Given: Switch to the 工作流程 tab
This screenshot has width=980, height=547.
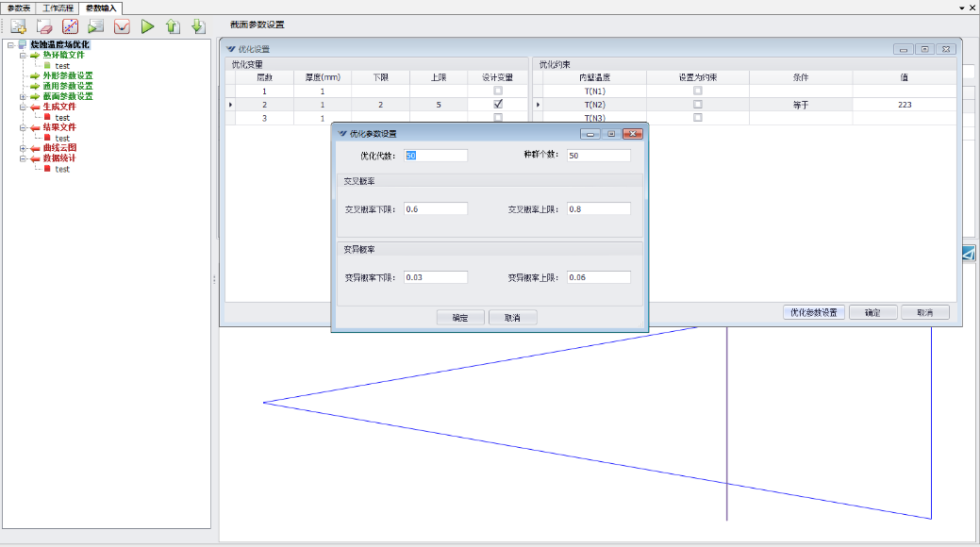Looking at the screenshot, I should tap(58, 8).
